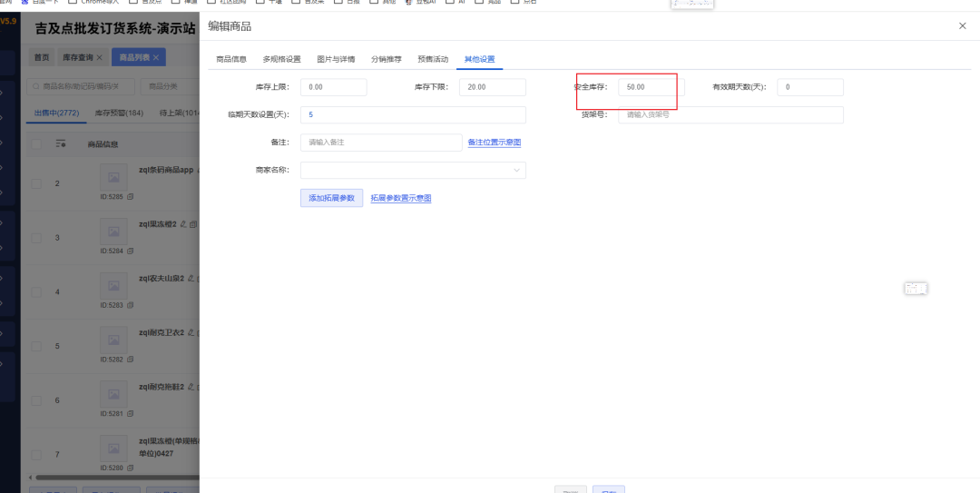The width and height of the screenshot is (980, 493).
Task: Click the 备注 input field
Action: click(x=381, y=142)
